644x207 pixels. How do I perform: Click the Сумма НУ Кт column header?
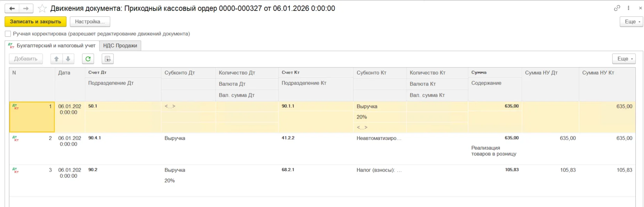pyautogui.click(x=607, y=84)
